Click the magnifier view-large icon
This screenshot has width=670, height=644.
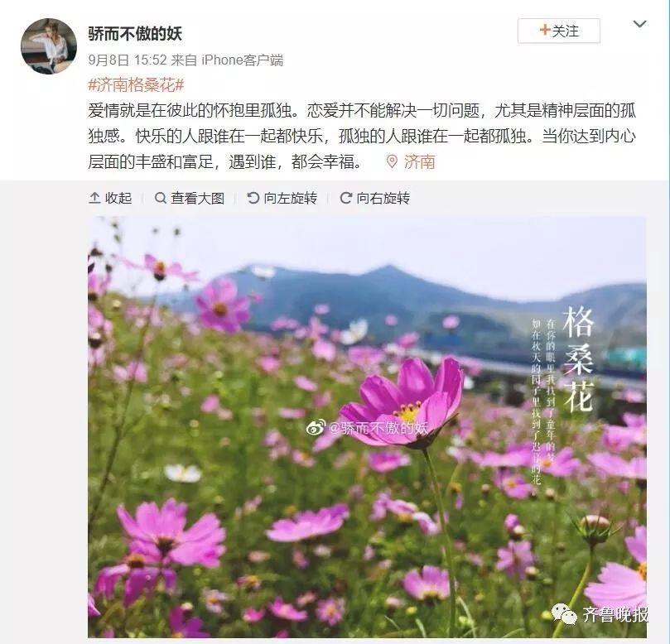point(160,198)
